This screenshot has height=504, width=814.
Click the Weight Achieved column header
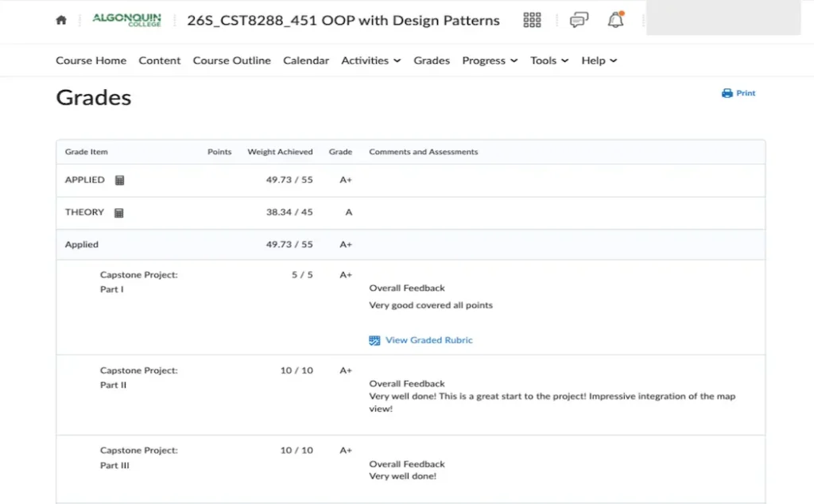[x=280, y=152]
